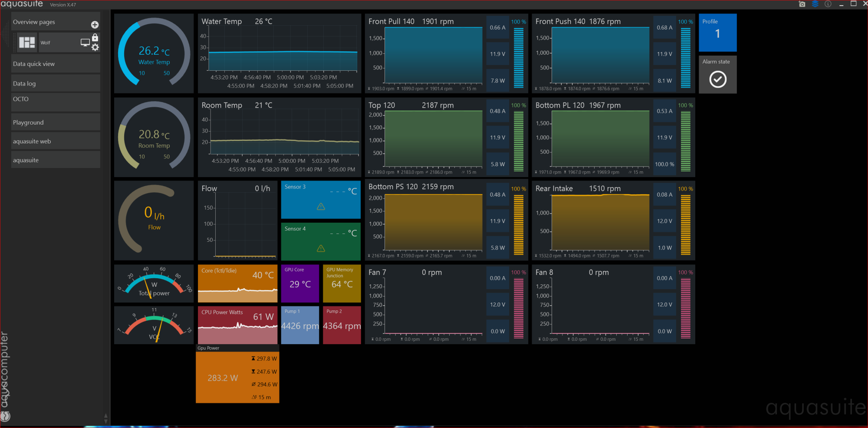Click the CPU Power Watts 61 W tile
The height and width of the screenshot is (428, 868).
[238, 325]
